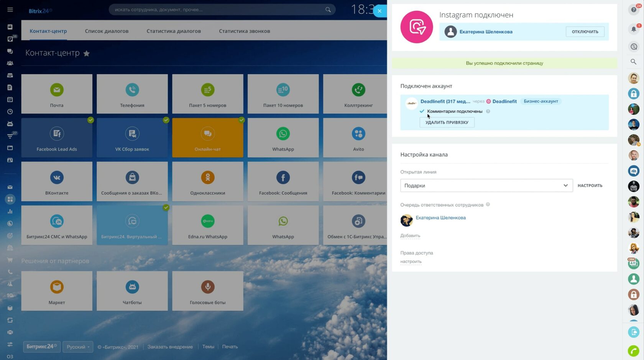This screenshot has height=360, width=644.
Task: Click the Темы footer link
Action: point(208,347)
